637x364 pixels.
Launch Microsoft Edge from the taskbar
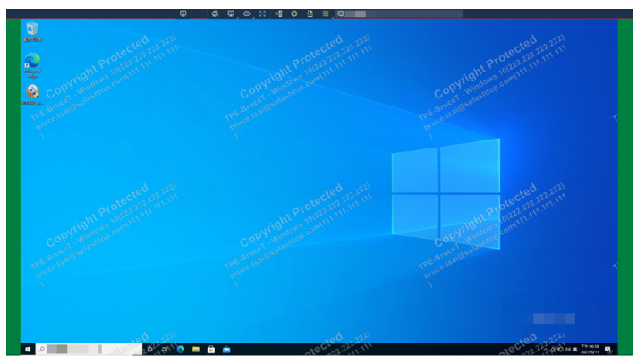pyautogui.click(x=181, y=350)
